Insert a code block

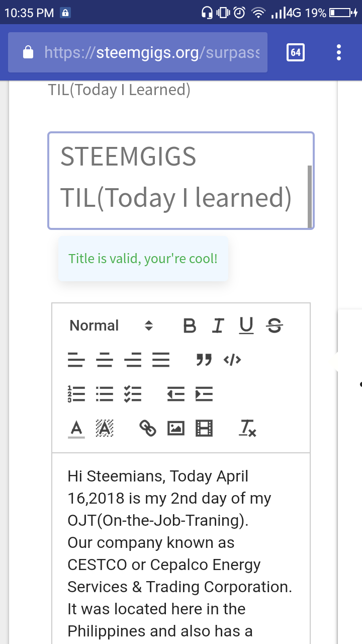coord(232,360)
